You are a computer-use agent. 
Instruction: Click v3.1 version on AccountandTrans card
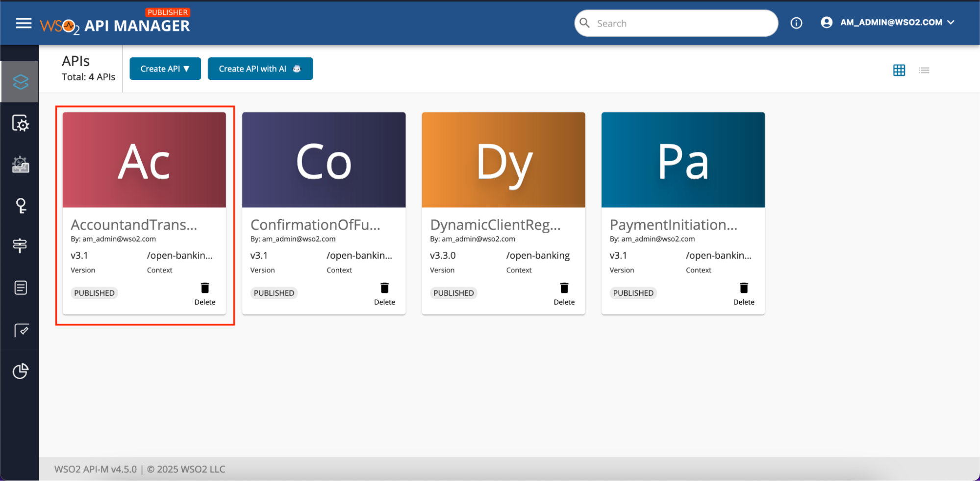pyautogui.click(x=79, y=255)
